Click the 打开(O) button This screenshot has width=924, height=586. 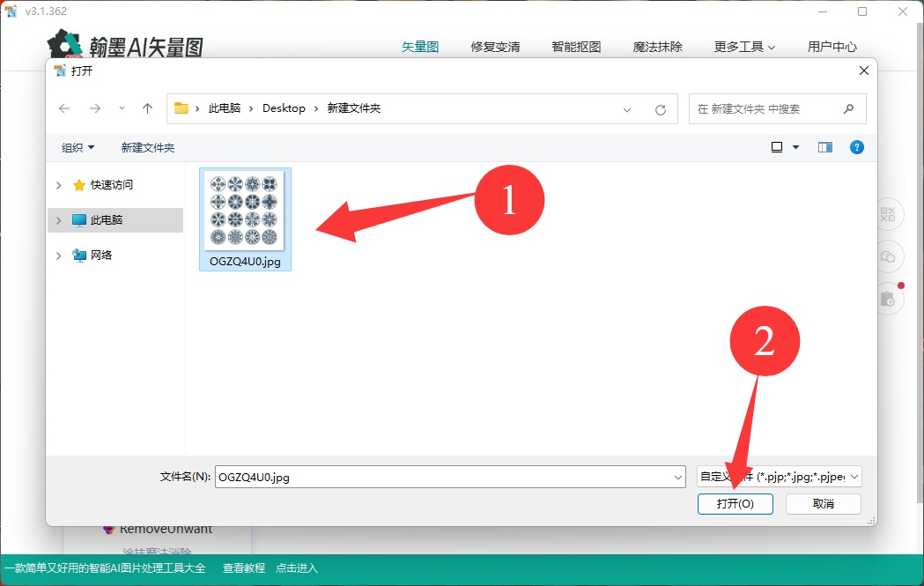[x=736, y=503]
